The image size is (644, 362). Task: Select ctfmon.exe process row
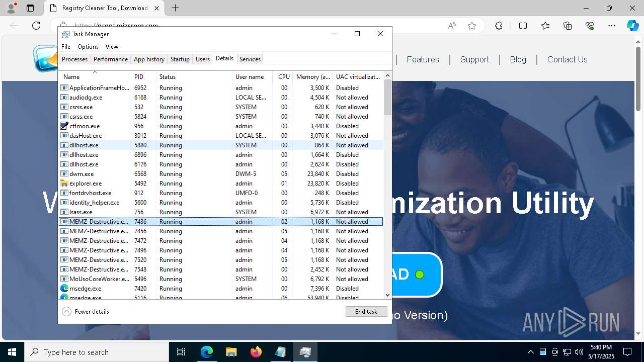[x=221, y=126]
